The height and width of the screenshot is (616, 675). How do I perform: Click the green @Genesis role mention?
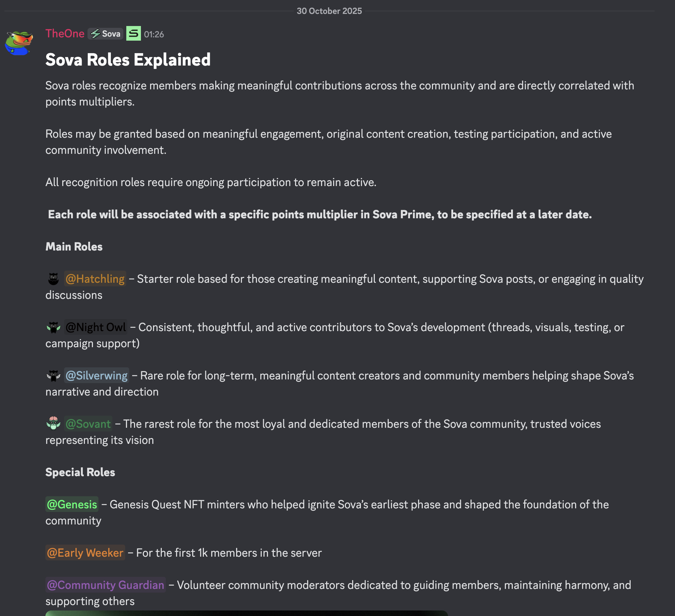pos(72,505)
